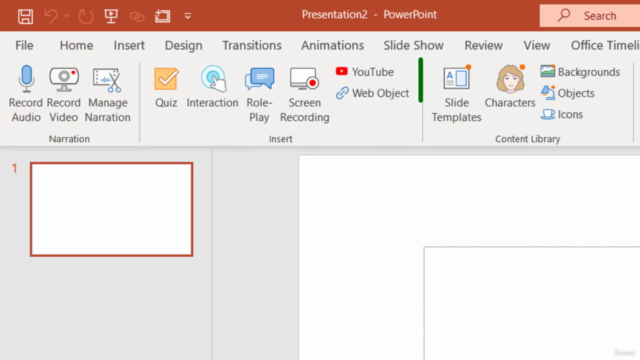Open the Slide Show tab
Screen dimensions: 640x360
[x=413, y=45]
